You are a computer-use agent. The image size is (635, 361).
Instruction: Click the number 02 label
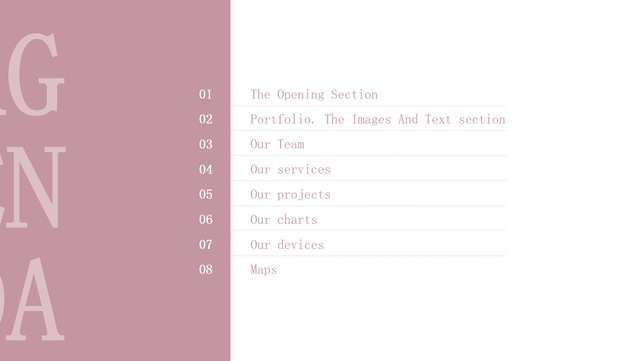[205, 119]
